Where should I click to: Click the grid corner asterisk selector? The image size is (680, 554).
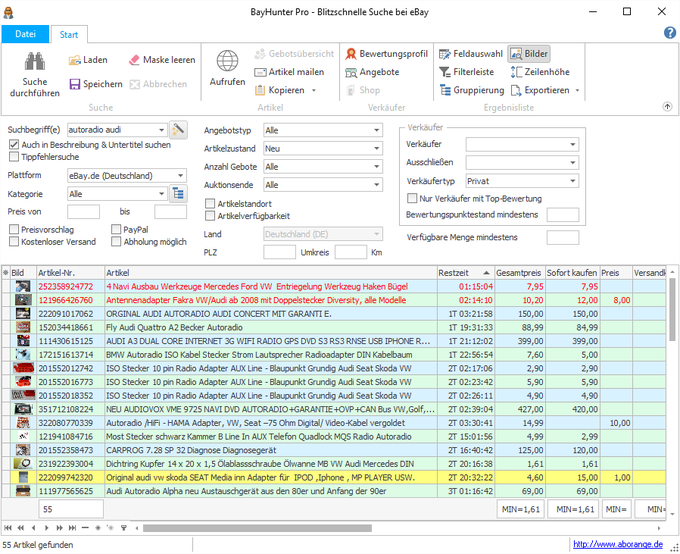pos(6,273)
